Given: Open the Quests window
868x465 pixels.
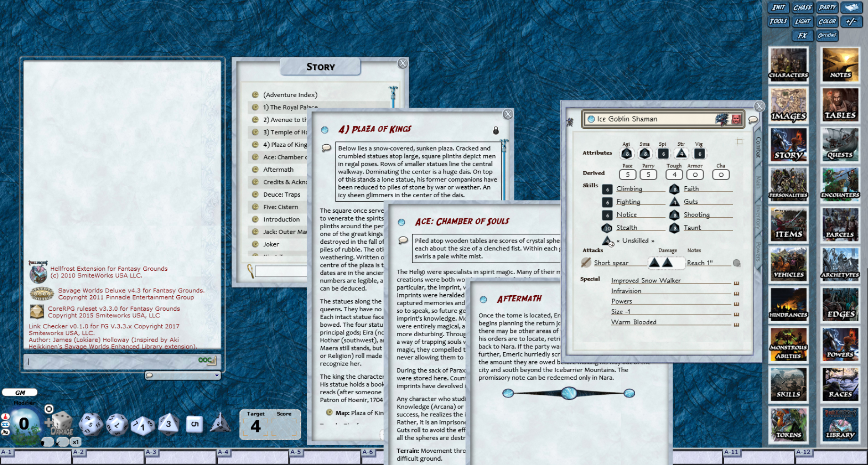Looking at the screenshot, I should pos(840,145).
